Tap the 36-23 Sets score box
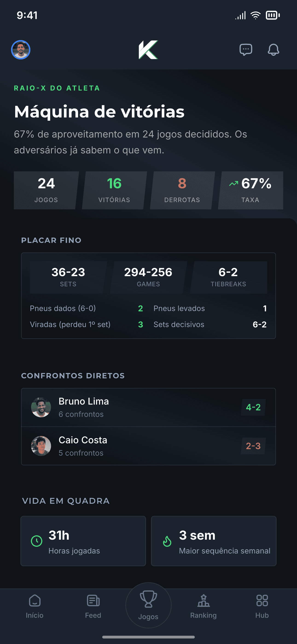Viewport: 297px width, 644px height. tap(68, 278)
